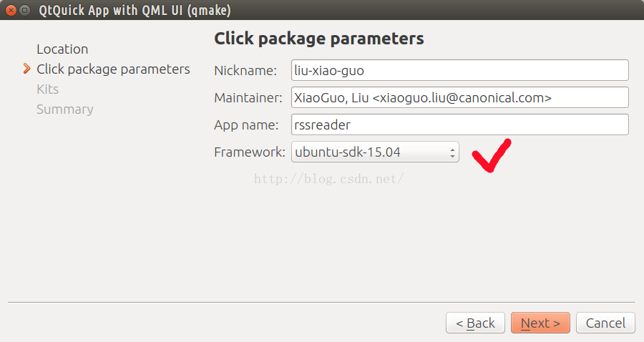Click the Click package parameters page heading

point(319,39)
